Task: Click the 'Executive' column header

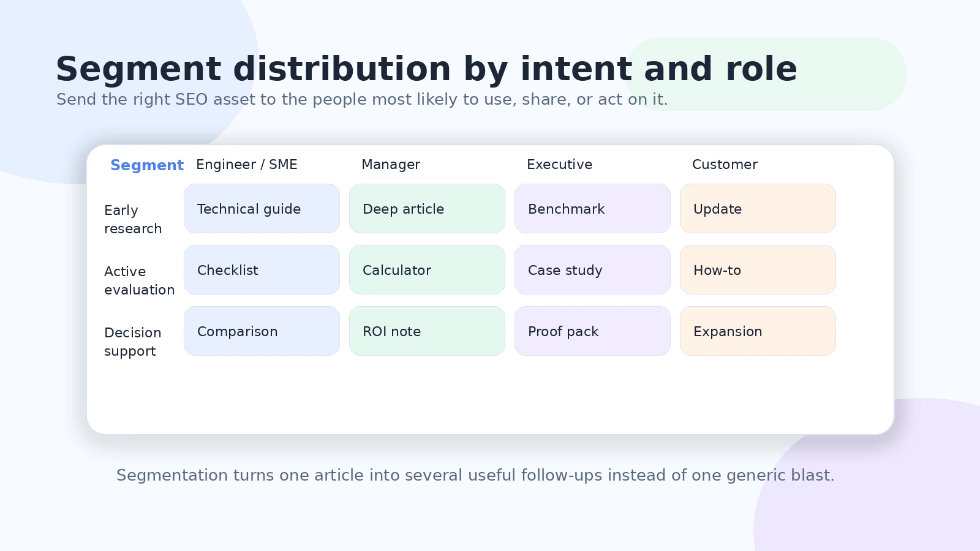Action: pyautogui.click(x=560, y=165)
